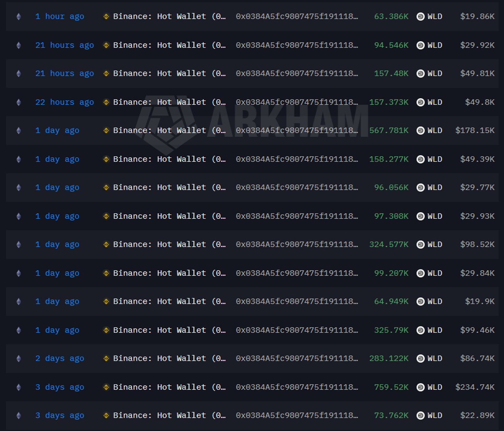Click the $49.81K USD value
504x431 pixels.
tap(477, 74)
